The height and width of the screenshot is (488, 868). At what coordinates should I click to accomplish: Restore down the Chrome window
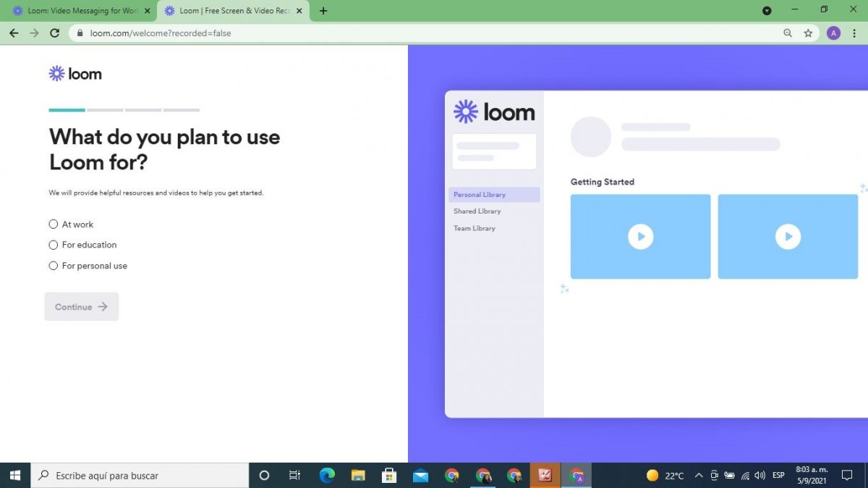pyautogui.click(x=824, y=9)
